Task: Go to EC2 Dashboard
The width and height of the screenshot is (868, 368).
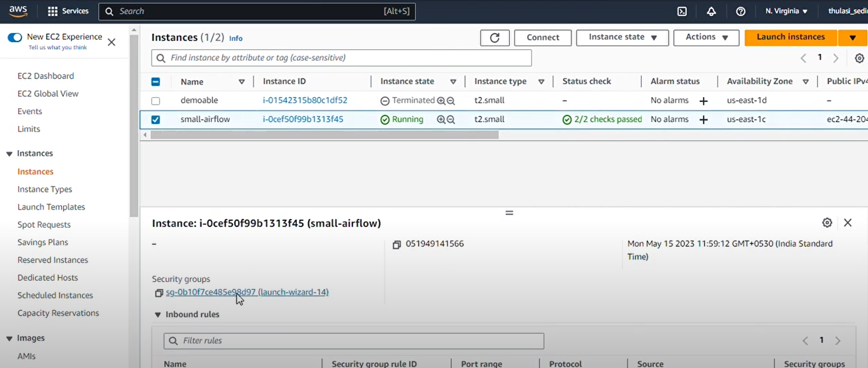Action: point(46,76)
